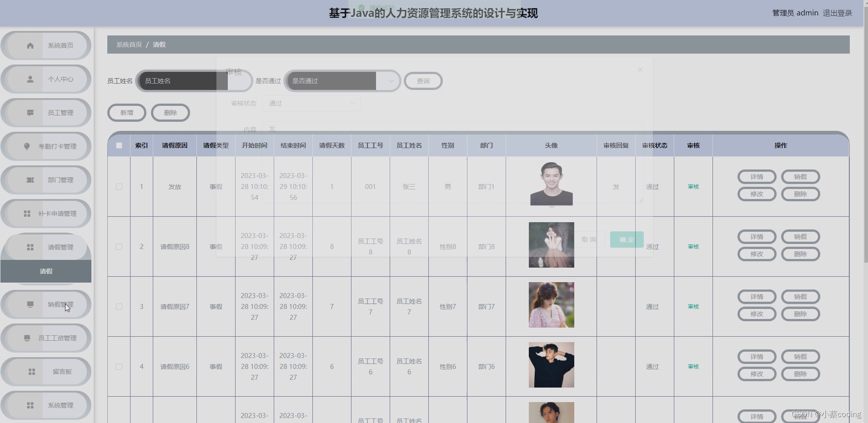Open 系统首页 in the sidebar
The width and height of the screenshot is (868, 423).
(46, 45)
